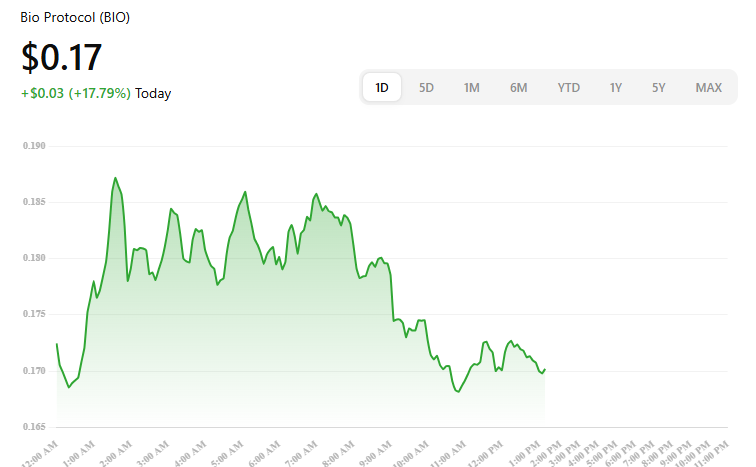Click the 0.185 y-axis label
This screenshot has width=756, height=467.
(34, 201)
